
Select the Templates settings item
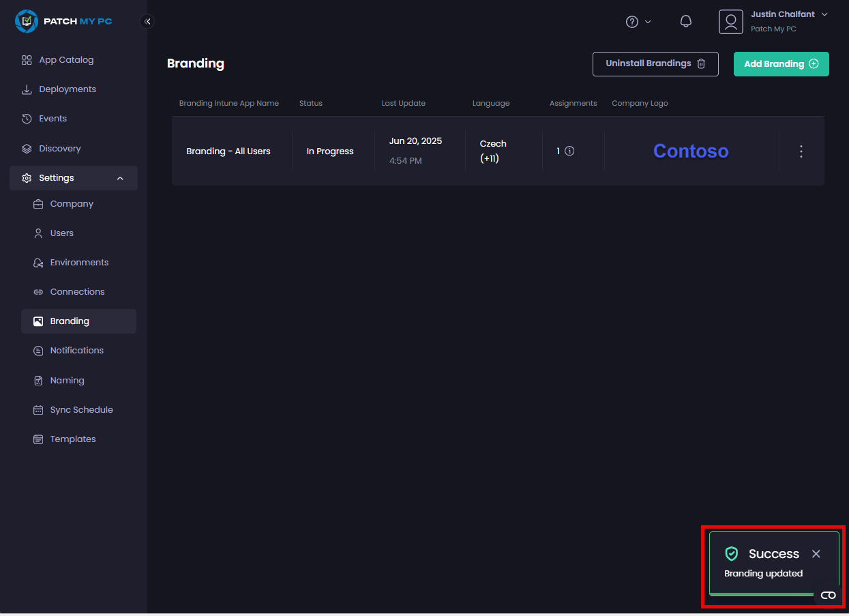click(x=72, y=439)
